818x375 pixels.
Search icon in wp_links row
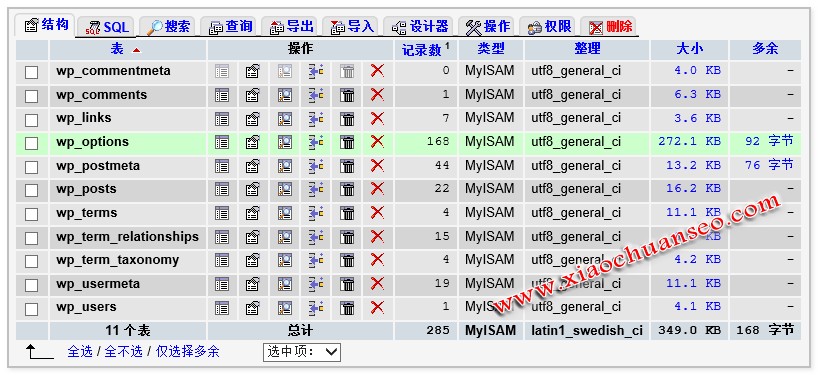tap(284, 118)
